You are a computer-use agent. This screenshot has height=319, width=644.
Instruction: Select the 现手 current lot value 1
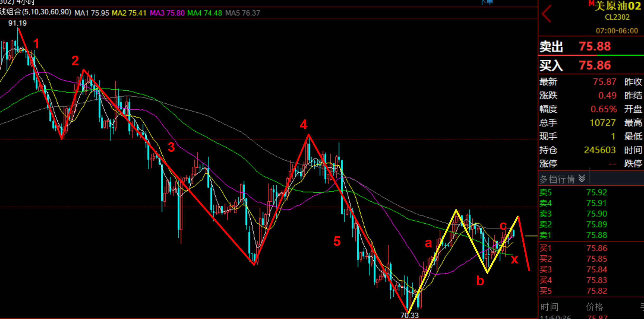613,137
